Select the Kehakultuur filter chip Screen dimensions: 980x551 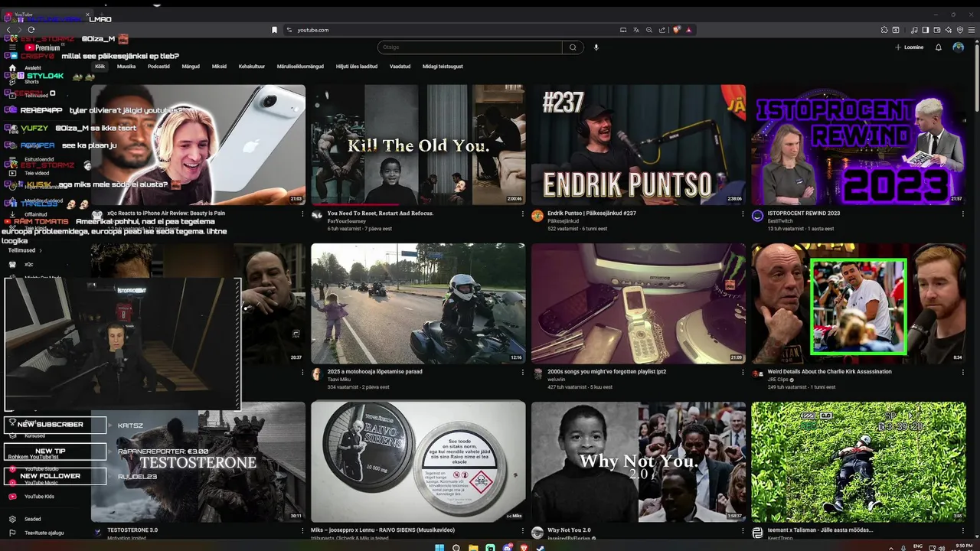[252, 67]
